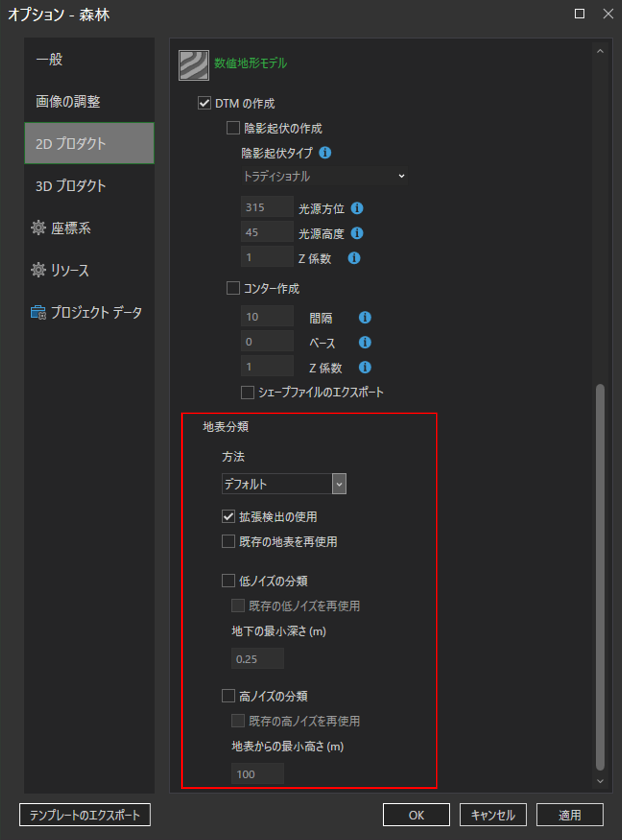Enable 既存の地表を再使用 checkbox

point(228,541)
